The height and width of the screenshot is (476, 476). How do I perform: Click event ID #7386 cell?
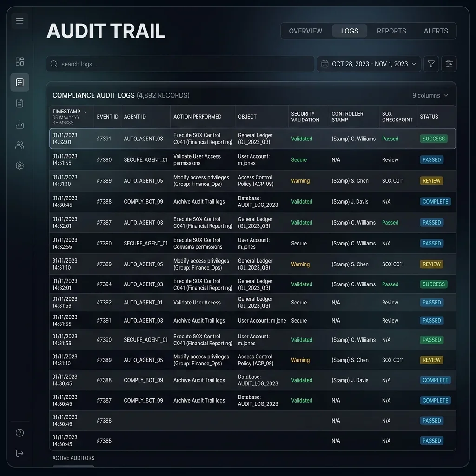point(104,420)
